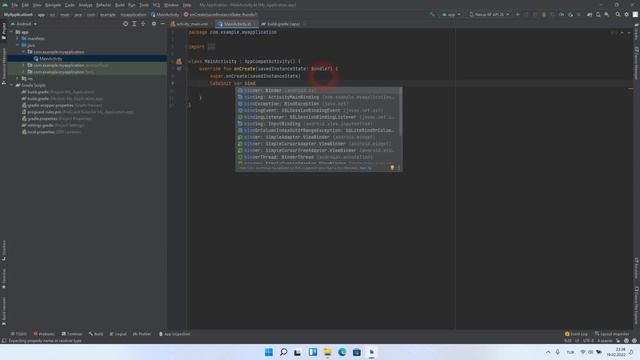This screenshot has width=640, height=360.
Task: Open the Navigate menu
Action: 53,5
